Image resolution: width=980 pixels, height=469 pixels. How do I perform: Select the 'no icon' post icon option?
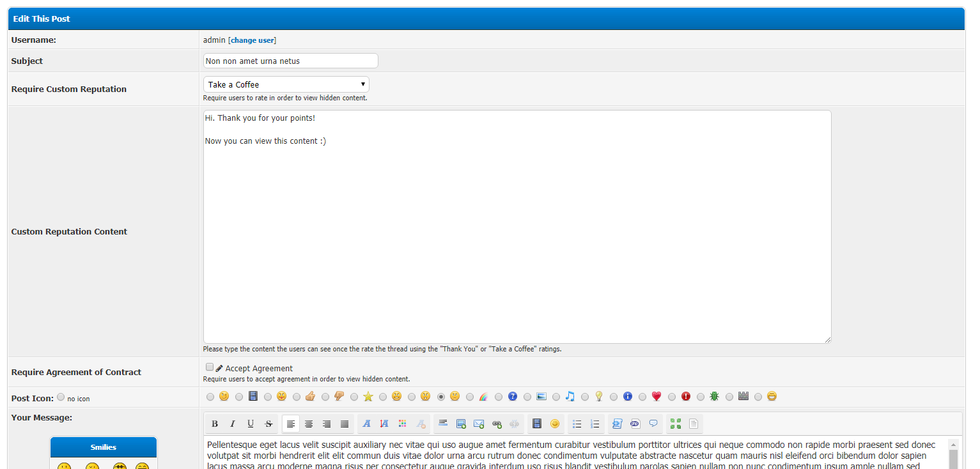click(61, 397)
